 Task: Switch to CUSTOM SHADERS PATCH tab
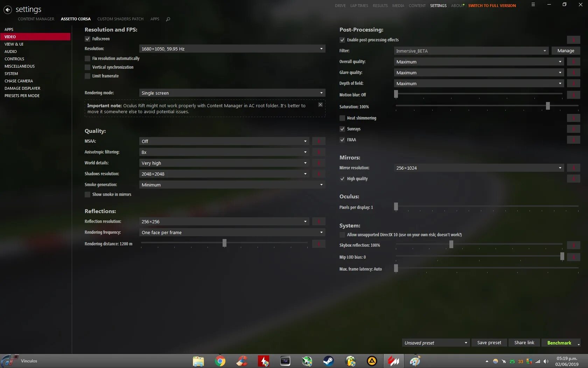(120, 19)
